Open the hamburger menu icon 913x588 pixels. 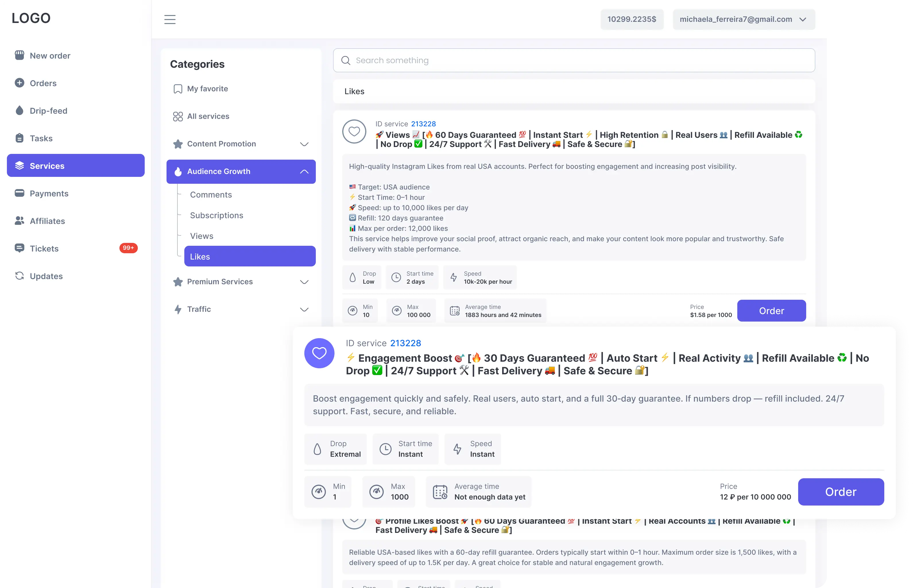(x=170, y=19)
